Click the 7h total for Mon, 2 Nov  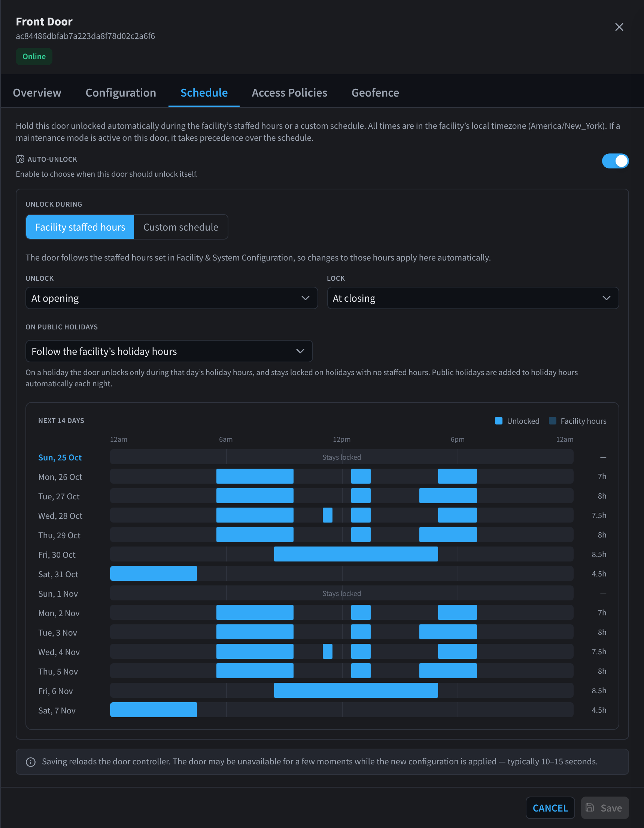(x=602, y=613)
